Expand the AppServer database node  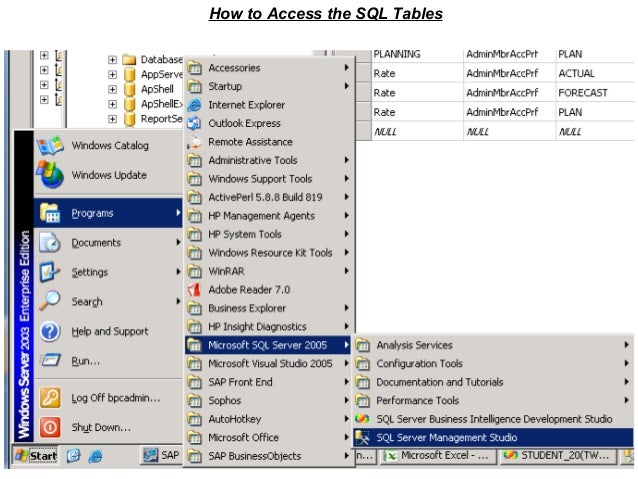pos(112,74)
